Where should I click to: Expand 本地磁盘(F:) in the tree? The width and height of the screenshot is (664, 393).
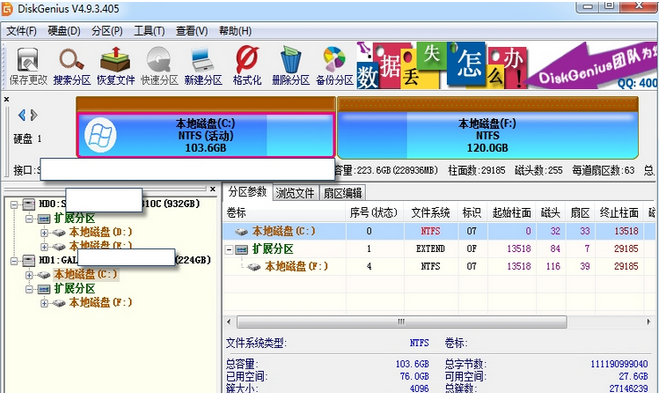[44, 303]
